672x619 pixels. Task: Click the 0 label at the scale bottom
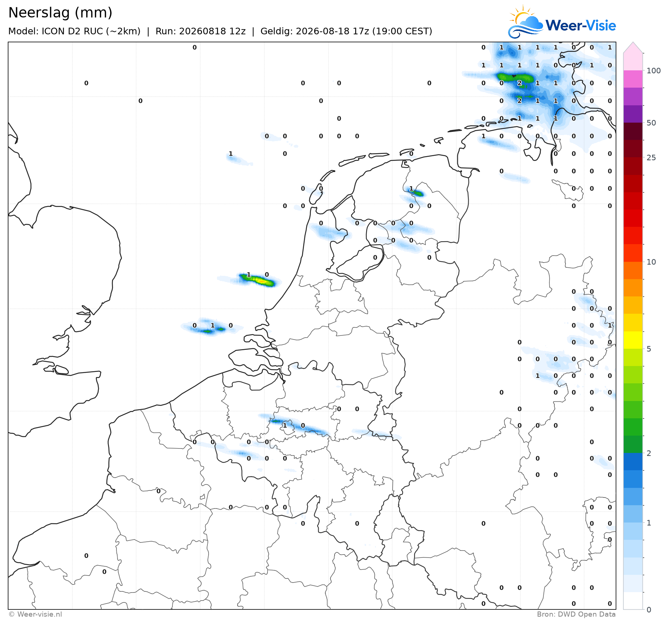tap(649, 610)
